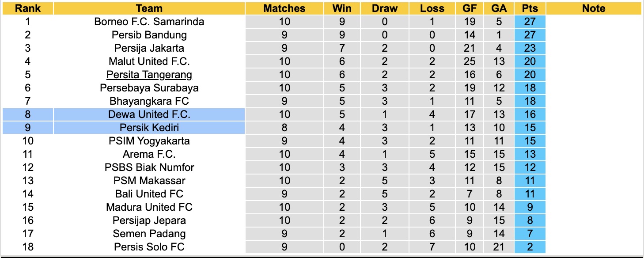
Task: Select Persija Jakarta in the table
Action: tap(149, 48)
